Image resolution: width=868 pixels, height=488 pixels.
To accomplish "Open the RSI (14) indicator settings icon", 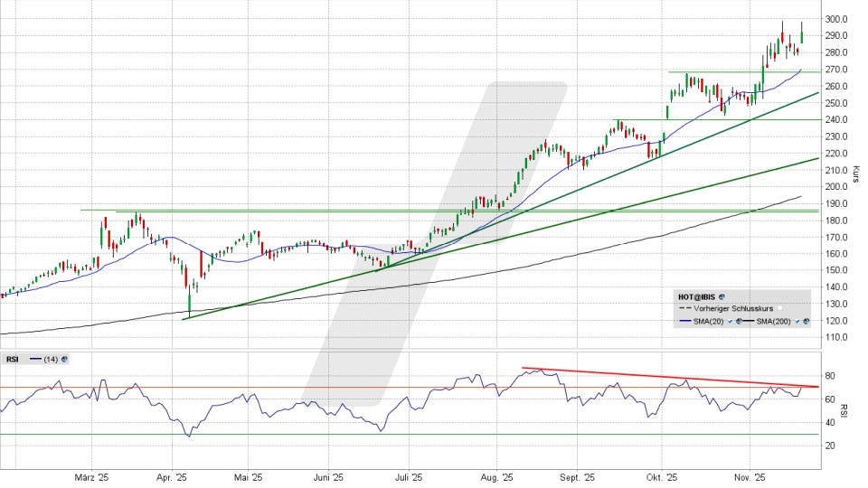I will pyautogui.click(x=64, y=359).
